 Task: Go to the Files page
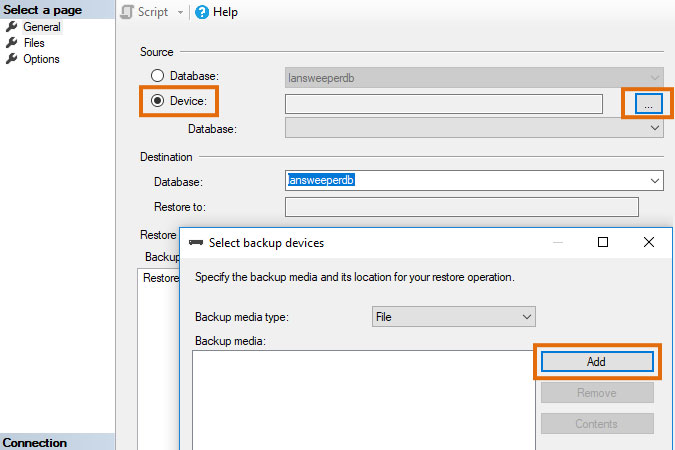pos(34,43)
